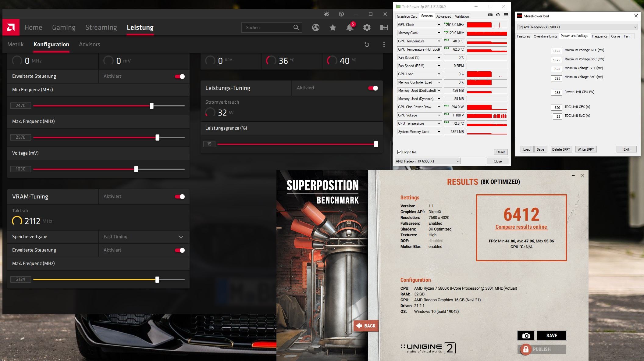Switch to the Gaming tab
The width and height of the screenshot is (644, 361).
(64, 27)
